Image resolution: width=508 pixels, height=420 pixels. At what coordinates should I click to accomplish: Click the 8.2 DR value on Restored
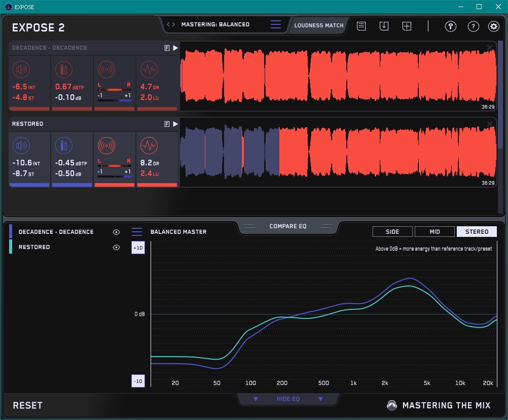pyautogui.click(x=150, y=163)
